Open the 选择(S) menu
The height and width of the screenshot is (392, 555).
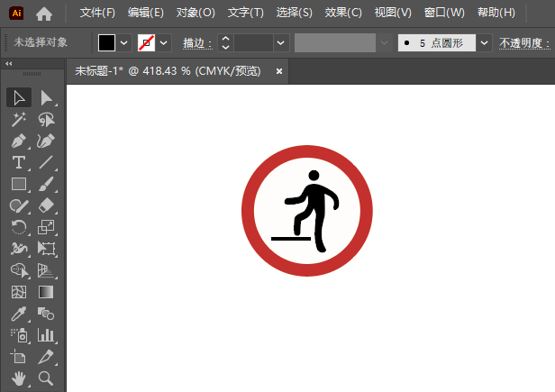pyautogui.click(x=294, y=13)
